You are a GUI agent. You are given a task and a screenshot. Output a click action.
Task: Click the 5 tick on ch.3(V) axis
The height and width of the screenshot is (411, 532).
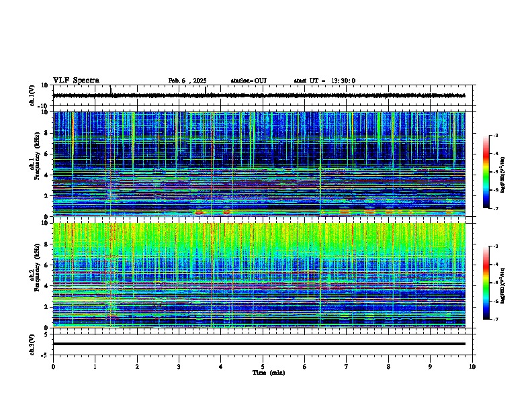46,334
